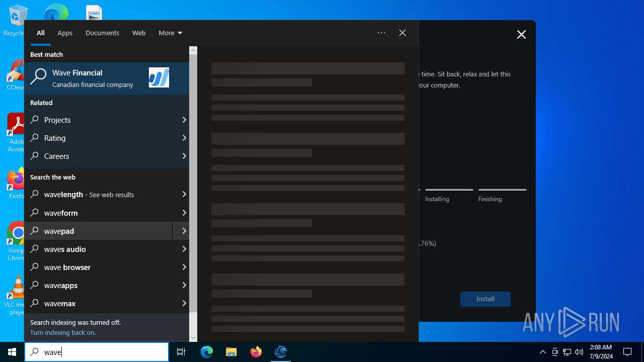This screenshot has width=644, height=362.
Task: Select the Careers related search
Action: (101, 156)
